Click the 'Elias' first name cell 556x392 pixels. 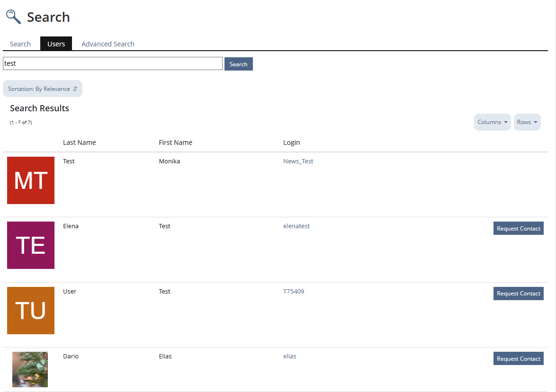click(x=165, y=356)
